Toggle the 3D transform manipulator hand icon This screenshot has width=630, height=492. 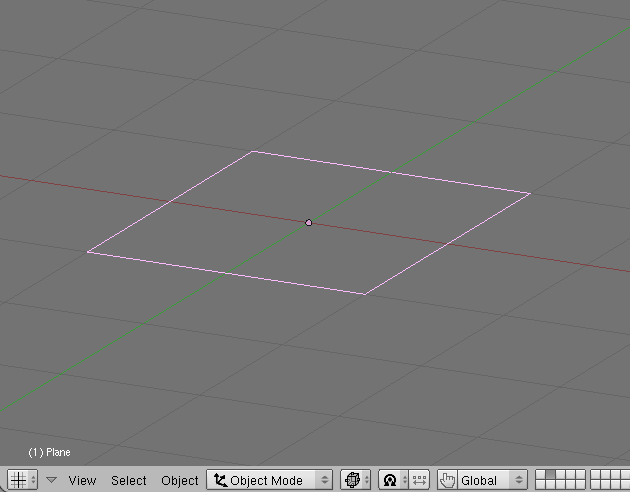[447, 480]
